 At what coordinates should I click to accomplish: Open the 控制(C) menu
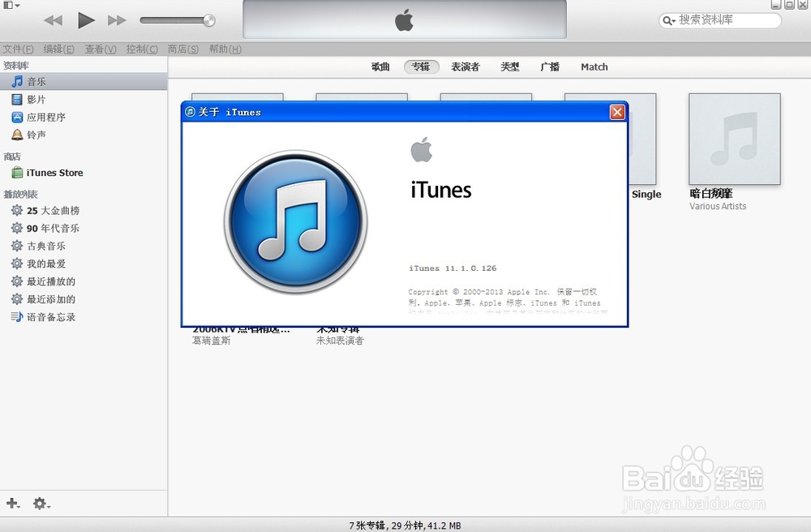(x=142, y=49)
